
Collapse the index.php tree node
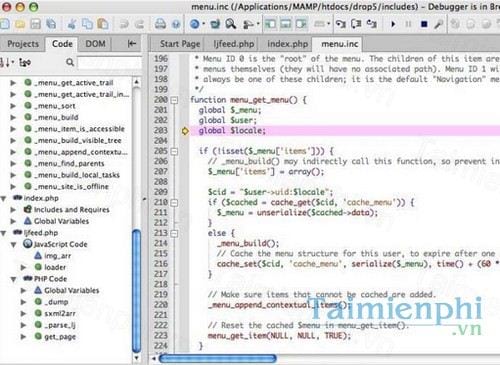coord(3,199)
